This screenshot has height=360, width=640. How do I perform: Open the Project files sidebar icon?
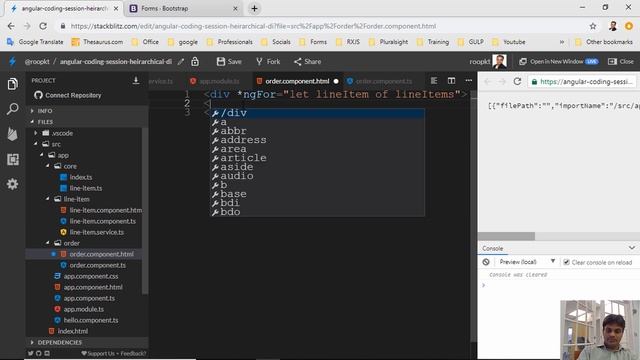tap(13, 84)
